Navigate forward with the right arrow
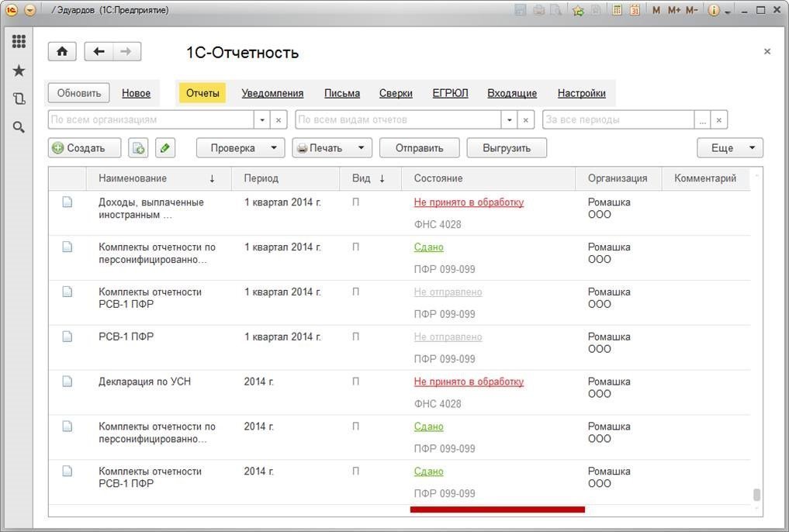The image size is (789, 532). coord(126,51)
